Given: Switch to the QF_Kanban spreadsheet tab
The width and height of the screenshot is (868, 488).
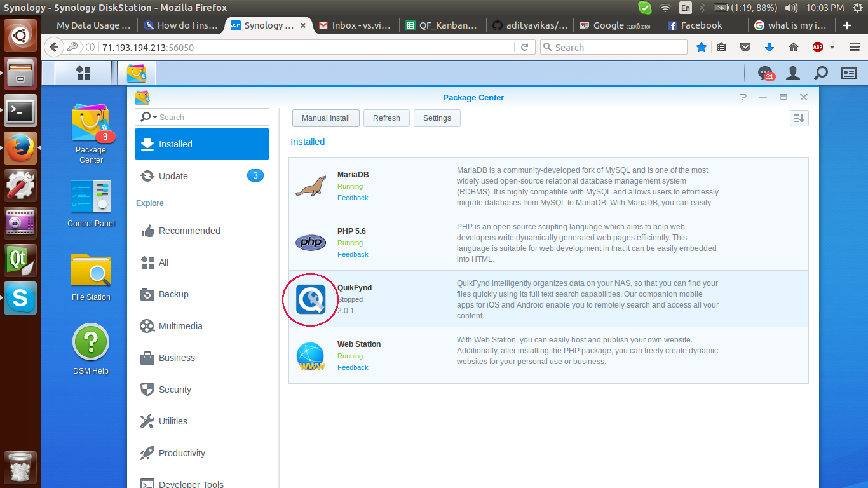Looking at the screenshot, I should [x=443, y=25].
